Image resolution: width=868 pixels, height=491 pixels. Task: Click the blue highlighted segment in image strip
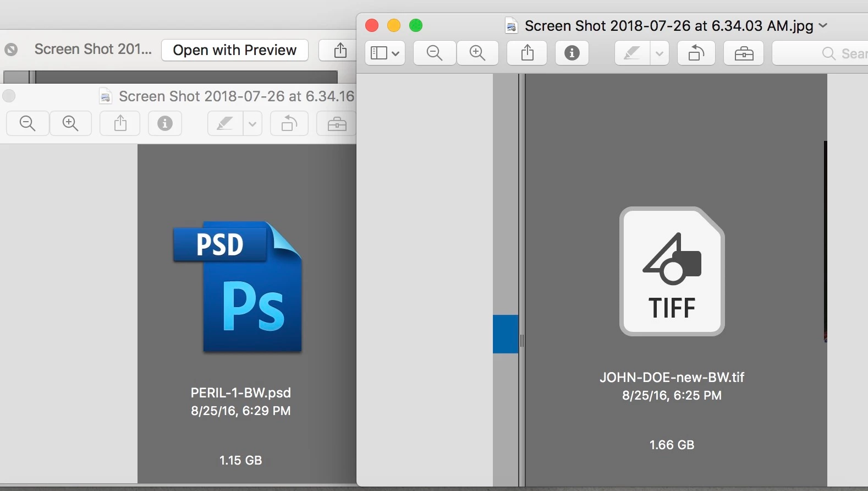506,334
